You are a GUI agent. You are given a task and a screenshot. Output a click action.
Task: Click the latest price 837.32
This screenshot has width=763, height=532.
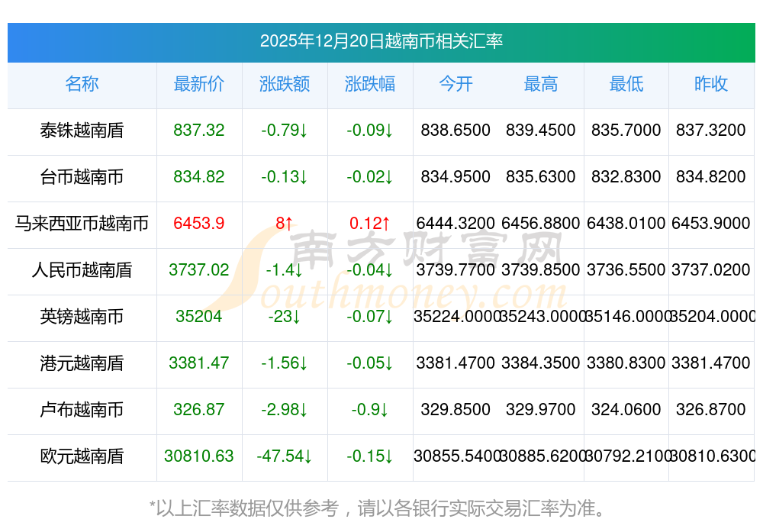point(198,130)
